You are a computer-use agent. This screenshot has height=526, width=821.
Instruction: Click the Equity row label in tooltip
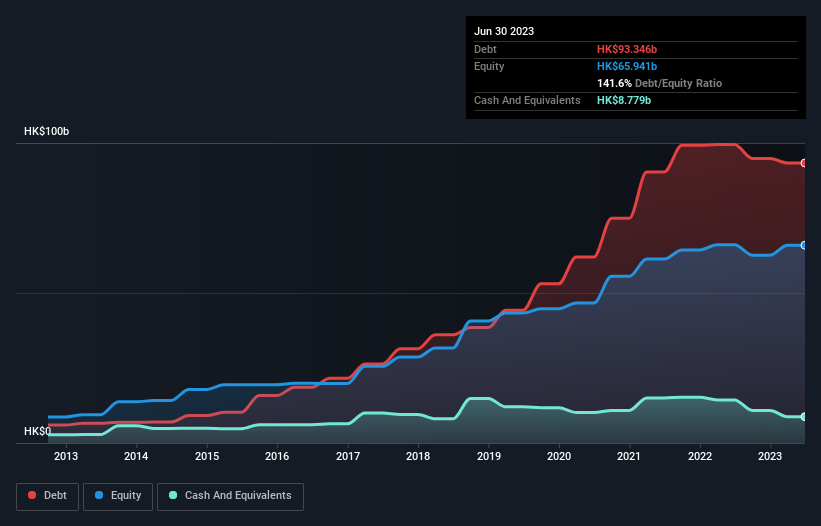coord(489,66)
